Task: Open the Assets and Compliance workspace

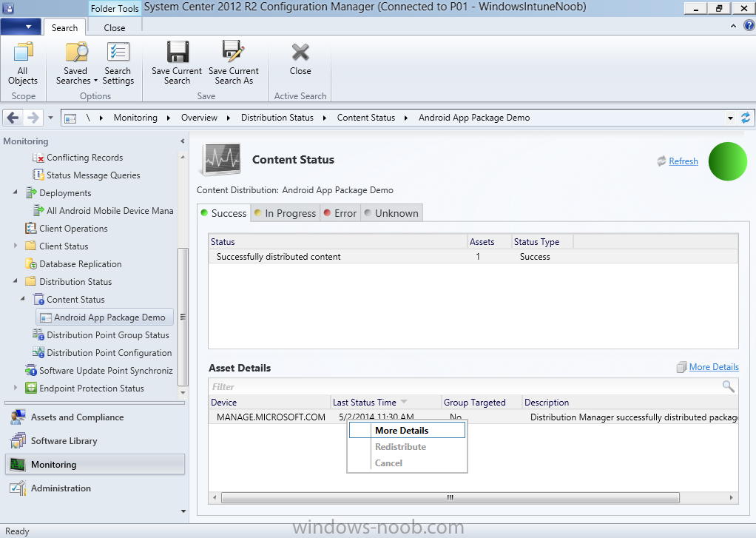Action: (95, 417)
